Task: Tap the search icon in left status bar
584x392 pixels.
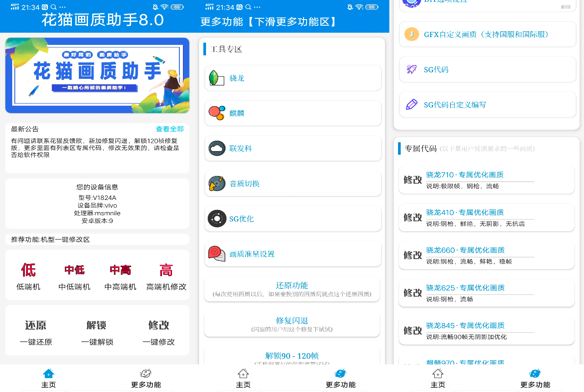Action: click(54, 7)
